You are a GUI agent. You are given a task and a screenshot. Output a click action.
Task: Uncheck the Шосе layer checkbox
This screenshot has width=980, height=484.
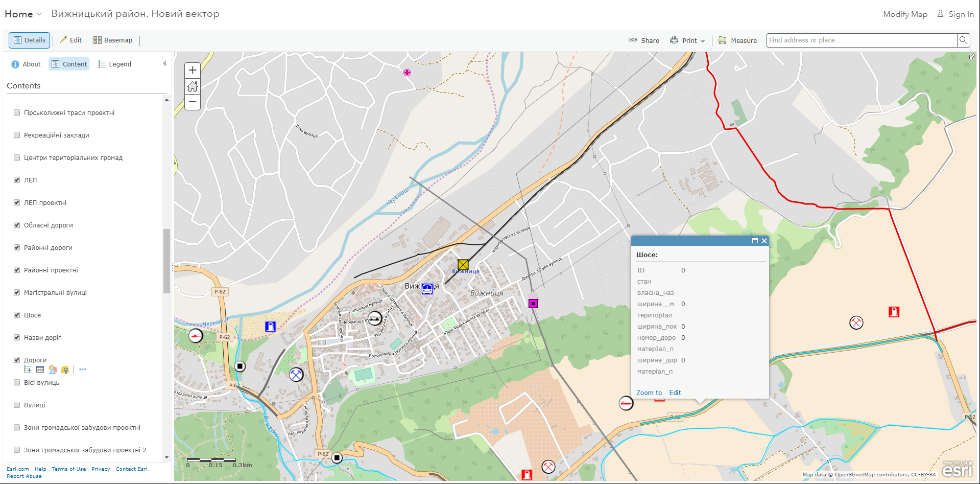pos(17,315)
